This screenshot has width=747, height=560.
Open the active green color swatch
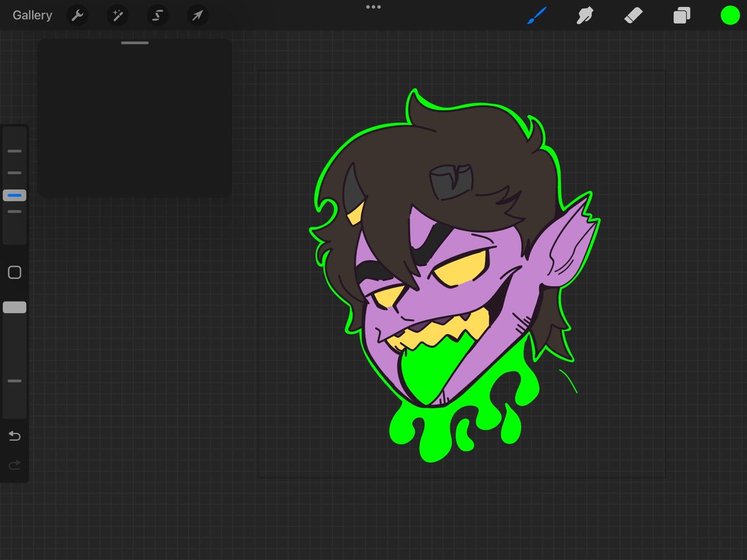730,16
